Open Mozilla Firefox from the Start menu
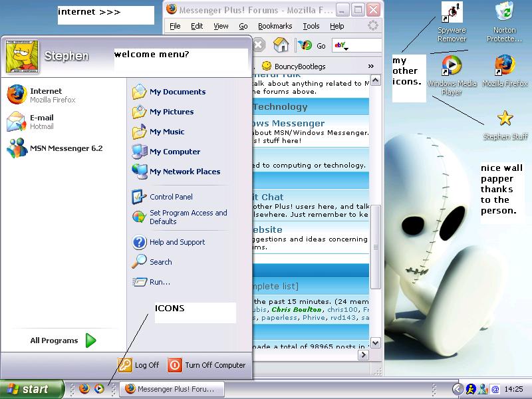This screenshot has height=399, width=532. (x=44, y=95)
